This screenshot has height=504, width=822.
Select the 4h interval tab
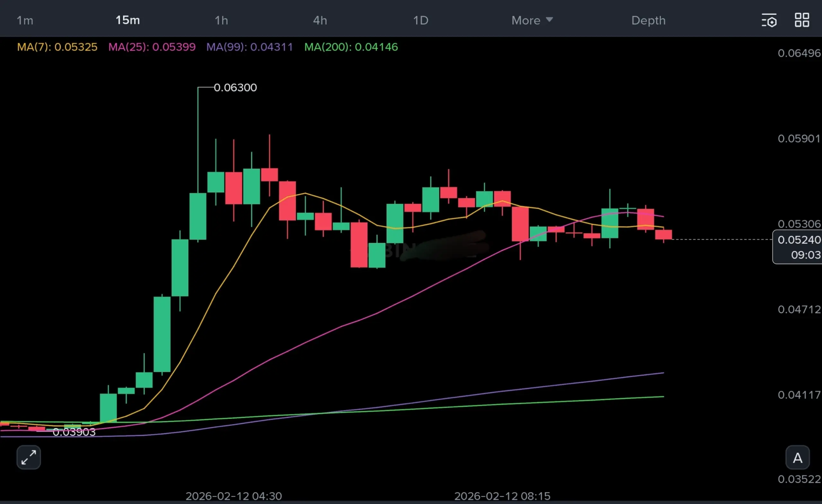(x=319, y=21)
